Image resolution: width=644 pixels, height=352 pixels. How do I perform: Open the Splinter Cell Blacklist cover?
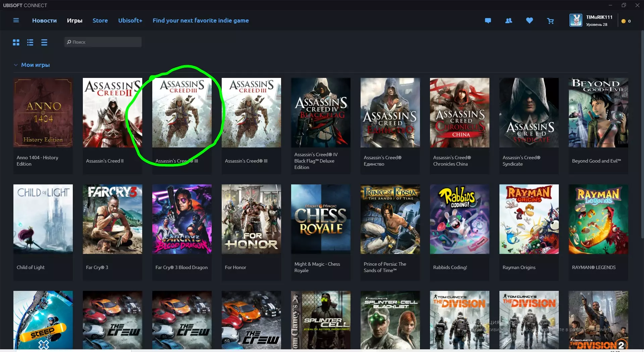point(390,320)
